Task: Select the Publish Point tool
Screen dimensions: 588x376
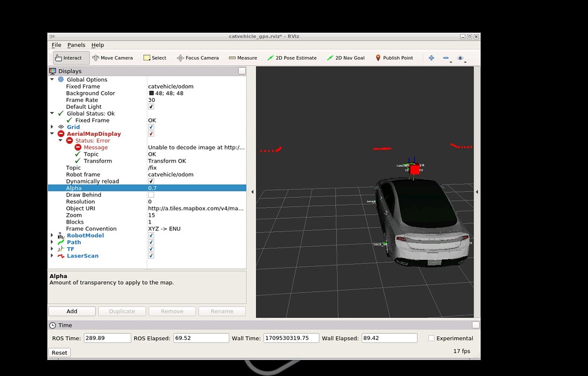Action: coord(394,58)
